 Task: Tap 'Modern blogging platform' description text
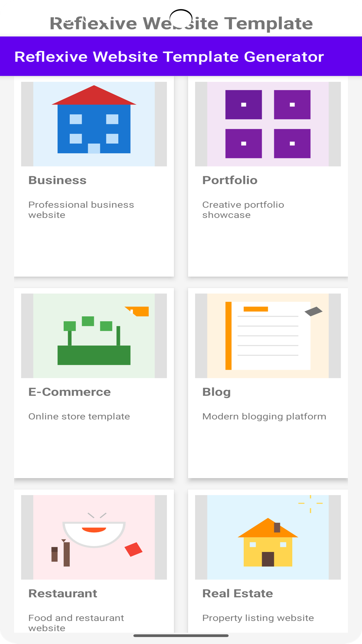point(264,417)
